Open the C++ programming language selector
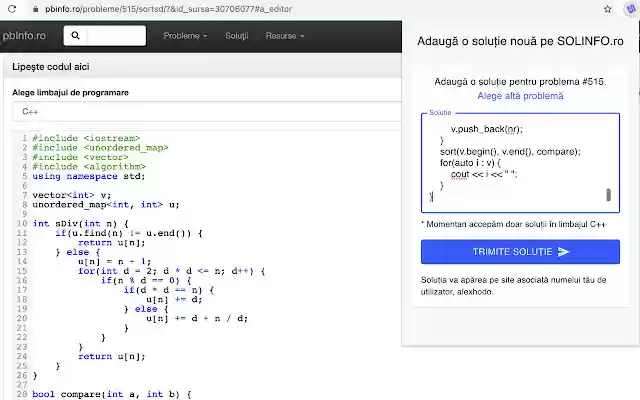 point(207,111)
